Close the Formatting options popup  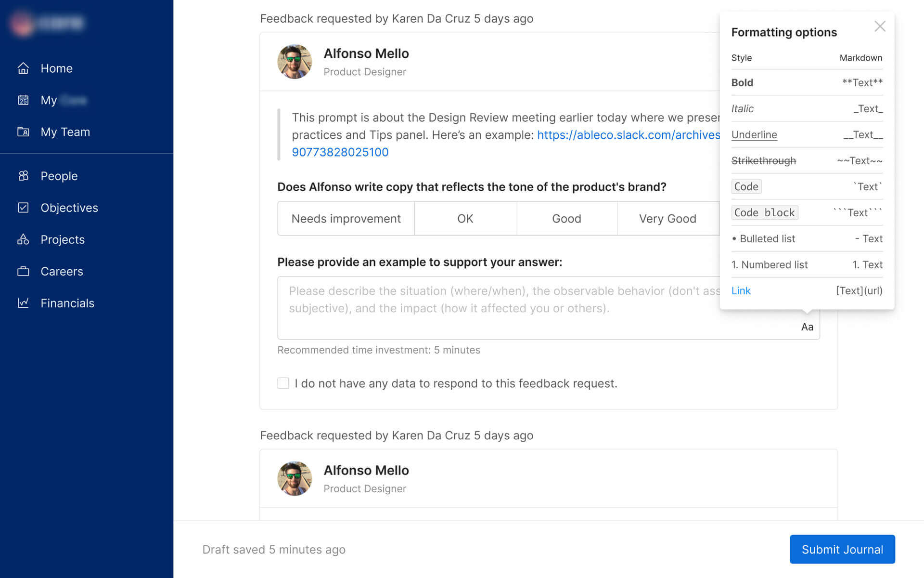(880, 26)
